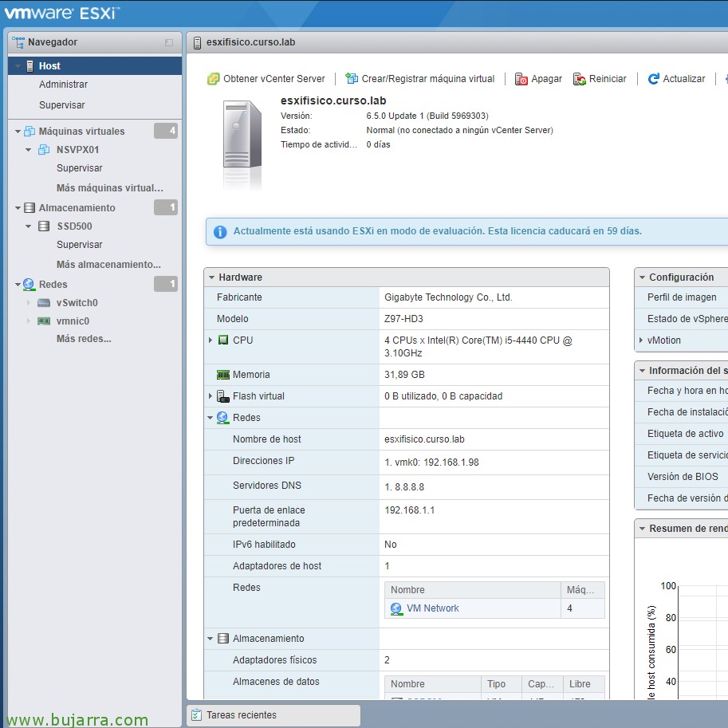Click the Apagar button
The width and height of the screenshot is (728, 728).
coord(538,79)
